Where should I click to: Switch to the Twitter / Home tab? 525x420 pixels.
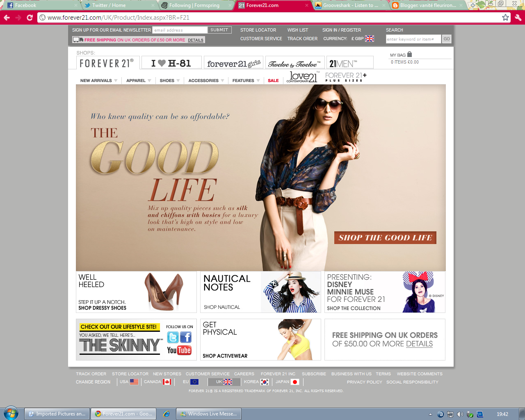coord(119,5)
